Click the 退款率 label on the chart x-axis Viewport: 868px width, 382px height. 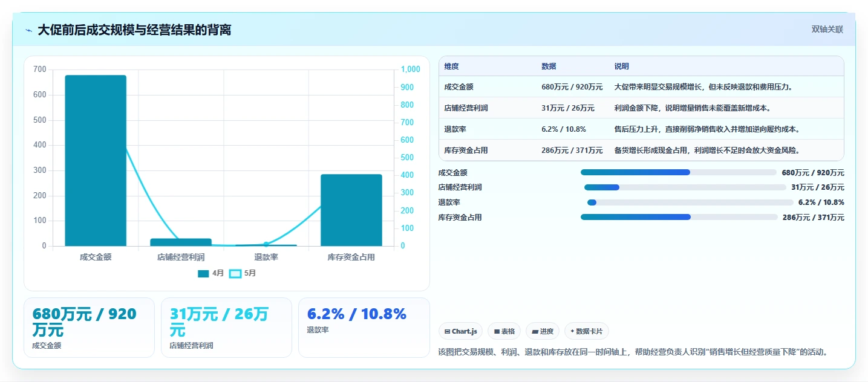(266, 257)
